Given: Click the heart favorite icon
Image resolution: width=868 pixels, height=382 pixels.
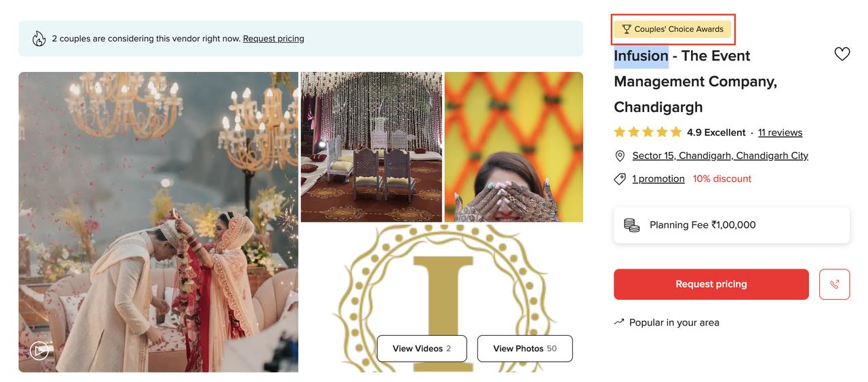Looking at the screenshot, I should (x=842, y=54).
